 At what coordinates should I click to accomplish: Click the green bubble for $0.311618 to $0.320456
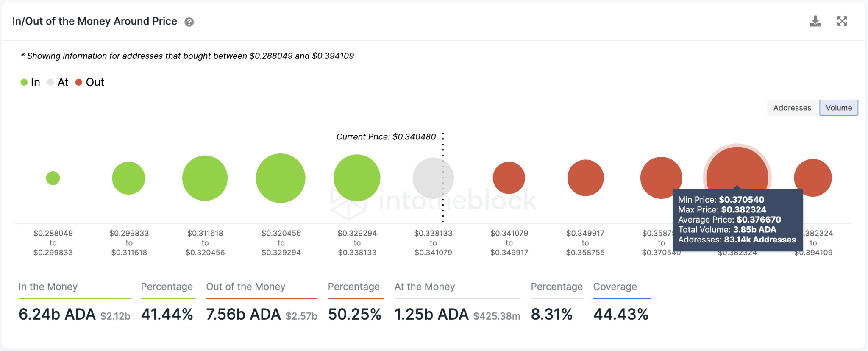[x=205, y=178]
